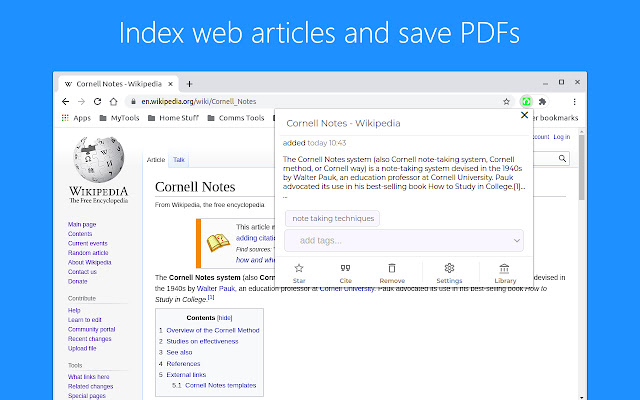Jump to the References section
Screen dimensions: 640x400
click(x=183, y=364)
